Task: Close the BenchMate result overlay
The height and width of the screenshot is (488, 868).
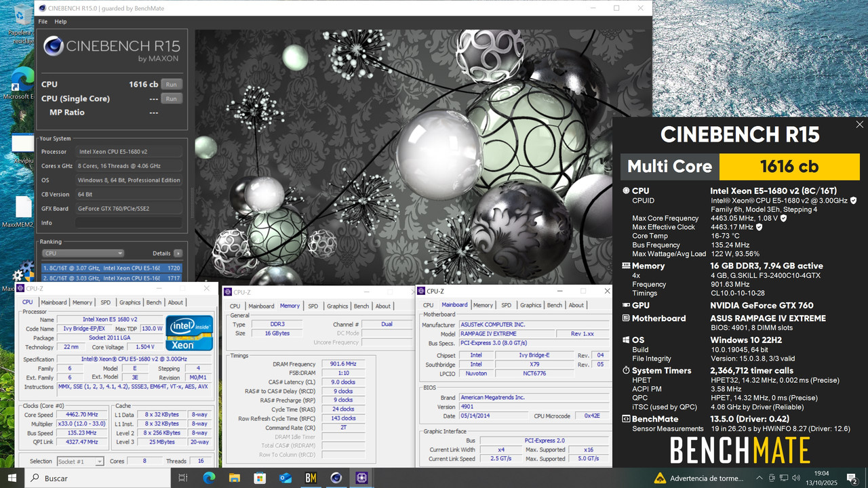Action: coord(860,125)
